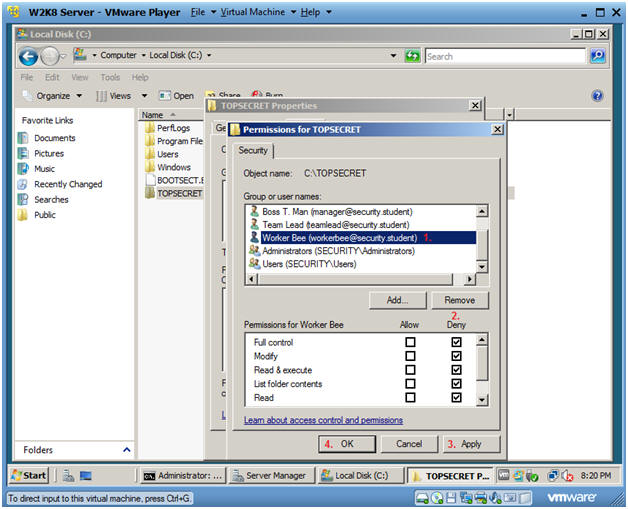Click the Music favorite link icon
This screenshot has width=628, height=509.
pos(23,169)
